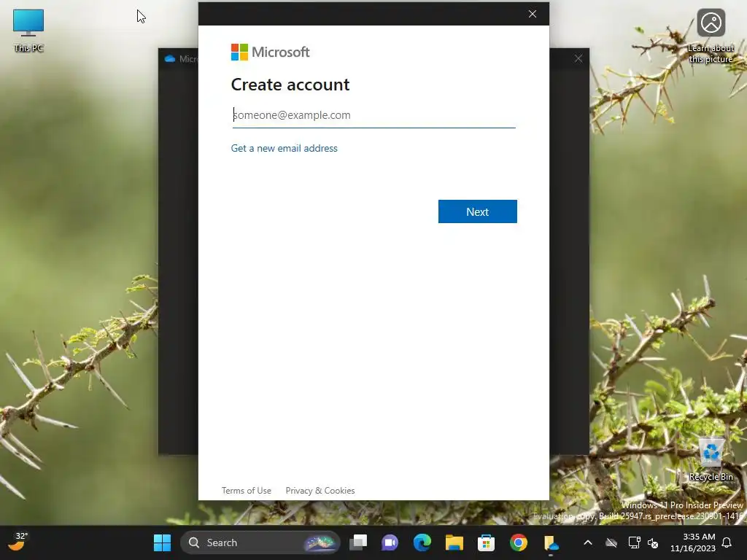
Task: Open Microsoft Store from the taskbar
Action: click(x=486, y=542)
